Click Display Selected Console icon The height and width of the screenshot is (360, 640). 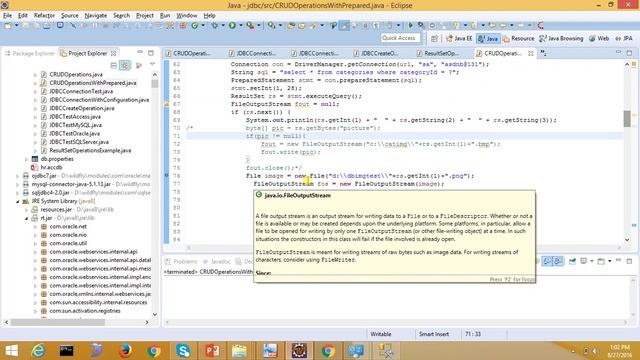584,261
